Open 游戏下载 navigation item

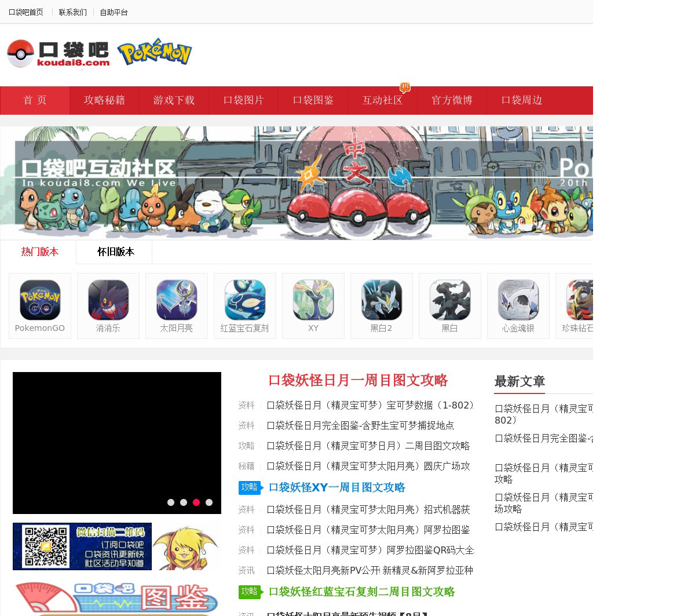[174, 100]
